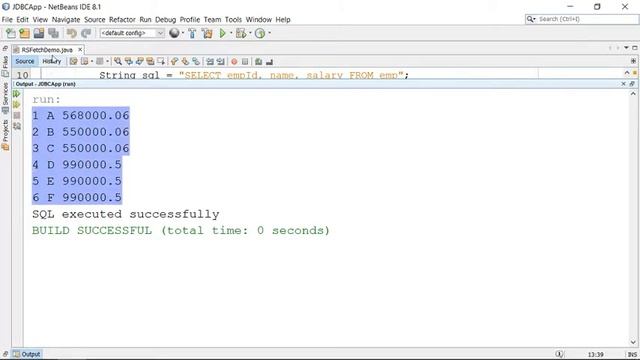
Task: Click Re-run with different parameters icon
Action: tap(17, 105)
